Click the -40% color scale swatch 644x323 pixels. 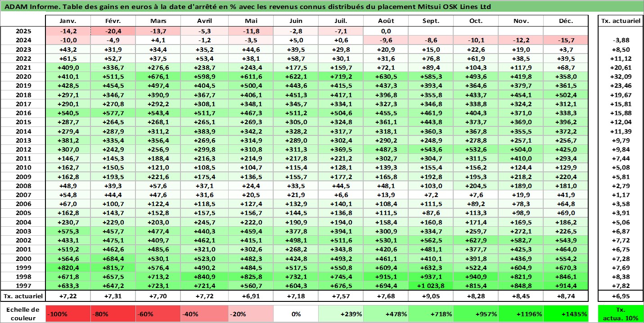(205, 314)
